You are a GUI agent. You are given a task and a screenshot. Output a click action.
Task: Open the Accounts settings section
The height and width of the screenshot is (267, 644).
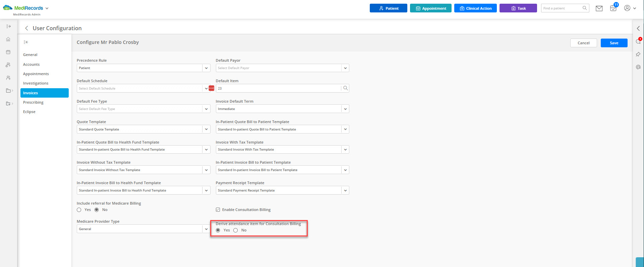pos(45,64)
